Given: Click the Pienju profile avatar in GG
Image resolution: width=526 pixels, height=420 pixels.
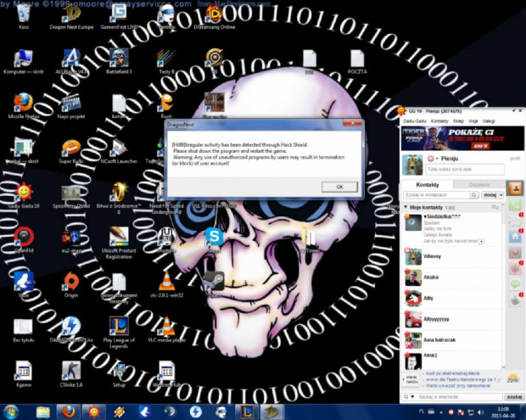Looking at the screenshot, I should coord(412,165).
